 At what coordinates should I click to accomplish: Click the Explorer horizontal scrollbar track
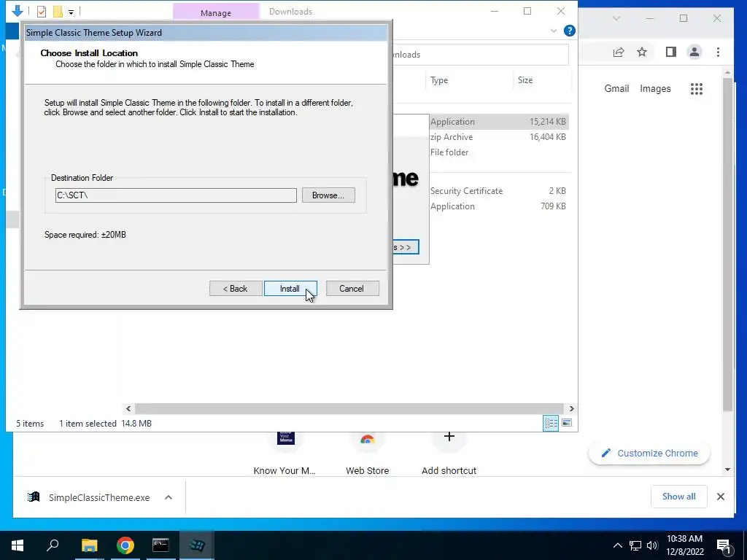pyautogui.click(x=350, y=408)
